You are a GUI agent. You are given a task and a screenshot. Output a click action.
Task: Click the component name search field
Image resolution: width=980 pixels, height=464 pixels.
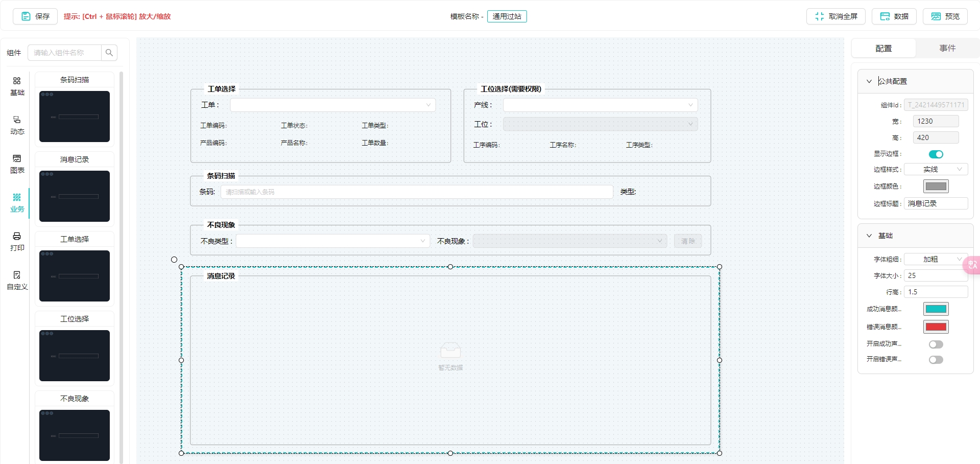pos(65,53)
